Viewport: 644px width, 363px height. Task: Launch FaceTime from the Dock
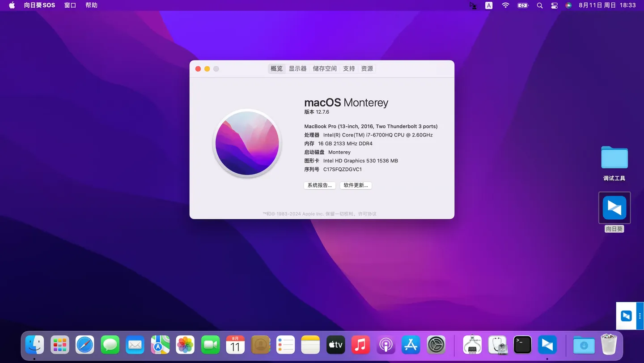210,345
